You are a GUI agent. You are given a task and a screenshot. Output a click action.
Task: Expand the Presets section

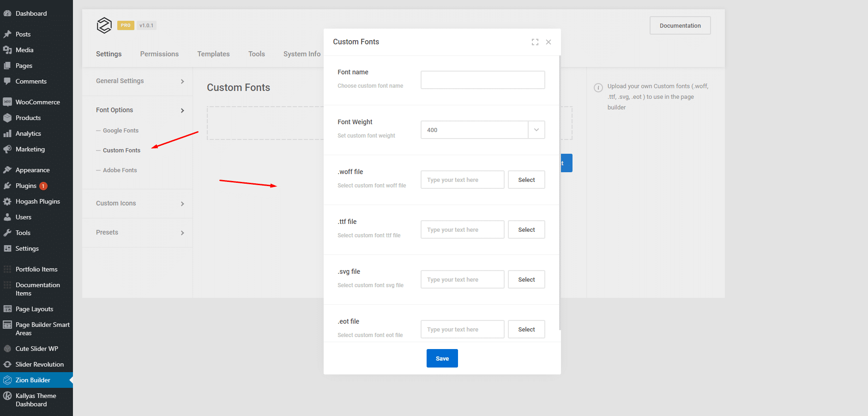pyautogui.click(x=138, y=233)
